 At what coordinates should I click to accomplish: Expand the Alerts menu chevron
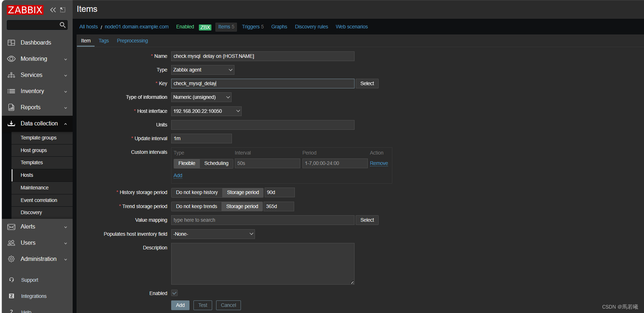pos(65,227)
